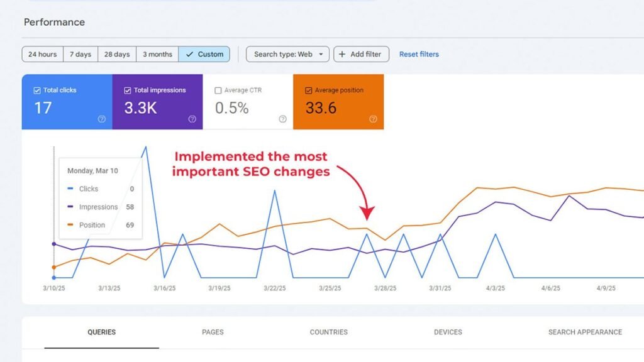
Task: Click help icon on Total clicks card
Action: pyautogui.click(x=102, y=119)
